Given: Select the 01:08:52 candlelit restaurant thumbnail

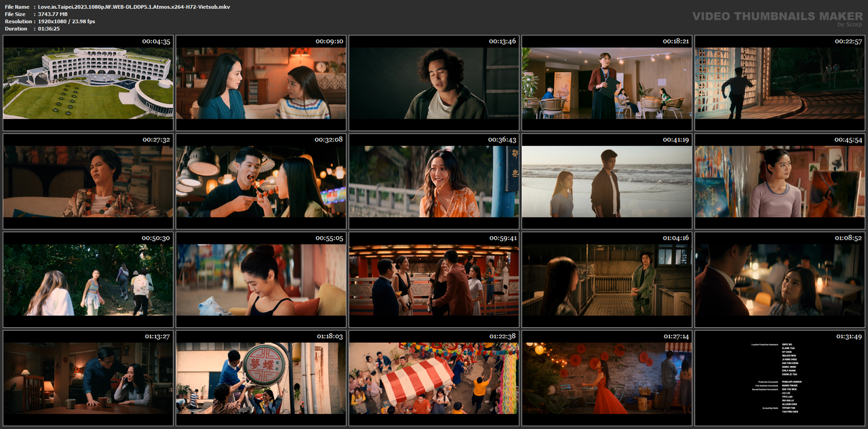Looking at the screenshot, I should tap(780, 280).
